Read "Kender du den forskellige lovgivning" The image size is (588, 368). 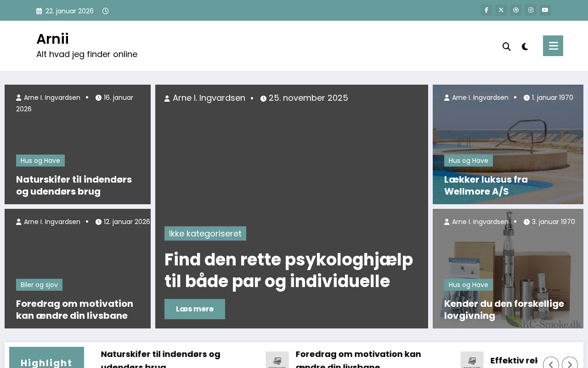click(504, 310)
